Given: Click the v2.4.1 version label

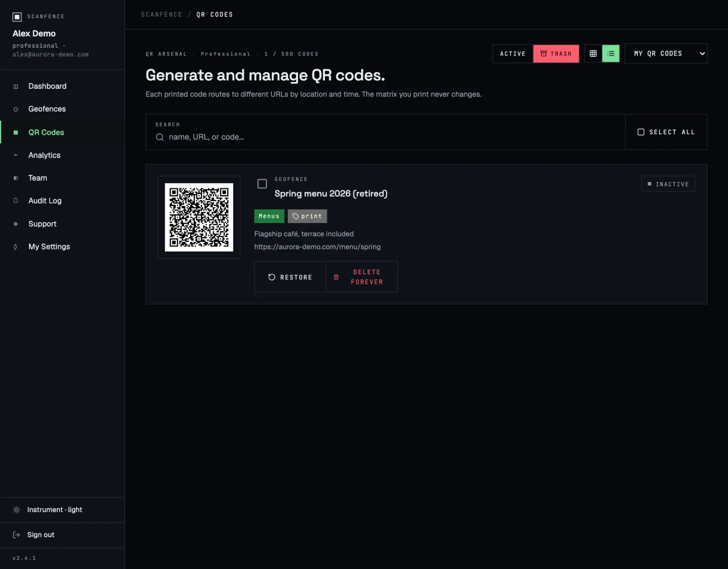Looking at the screenshot, I should tap(24, 558).
